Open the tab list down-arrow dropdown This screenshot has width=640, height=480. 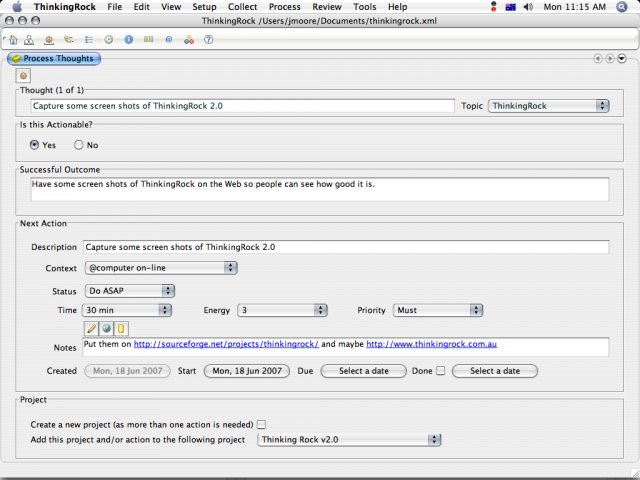(622, 59)
